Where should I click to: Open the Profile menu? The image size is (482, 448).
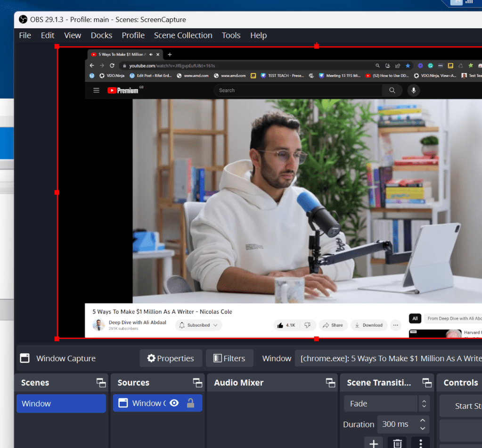pyautogui.click(x=133, y=35)
